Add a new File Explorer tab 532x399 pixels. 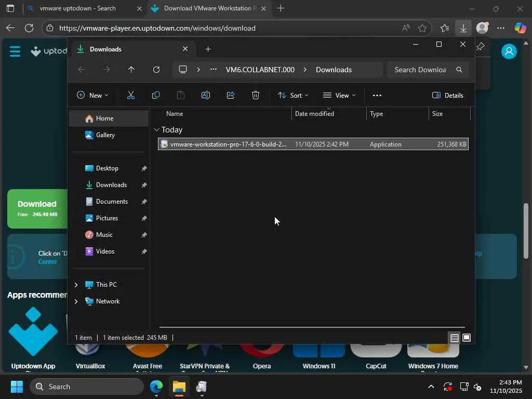click(x=208, y=49)
